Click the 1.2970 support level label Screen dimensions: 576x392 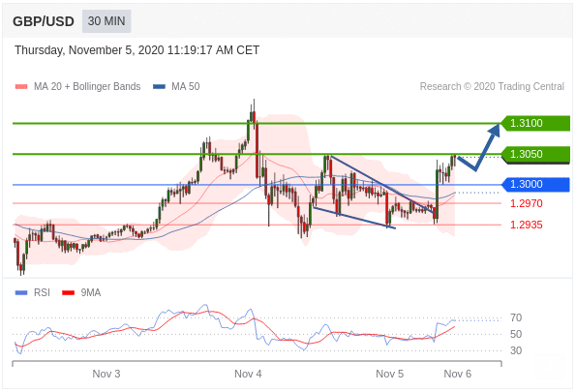coord(526,203)
